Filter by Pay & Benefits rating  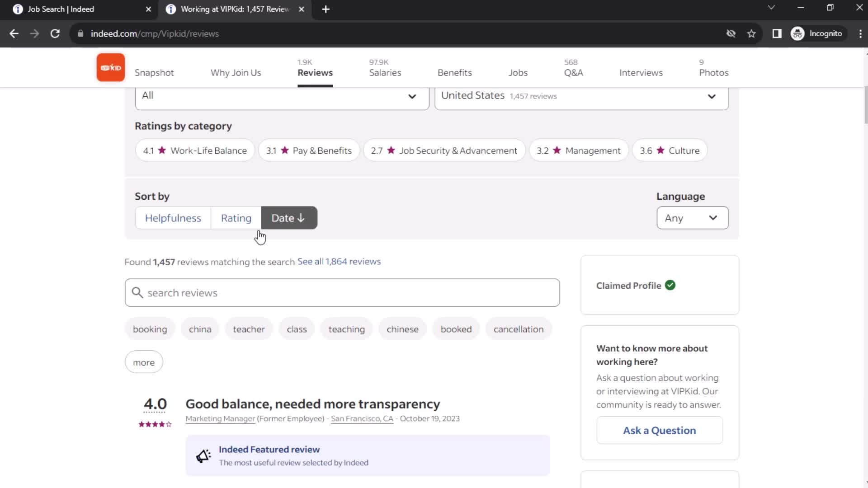coord(309,150)
